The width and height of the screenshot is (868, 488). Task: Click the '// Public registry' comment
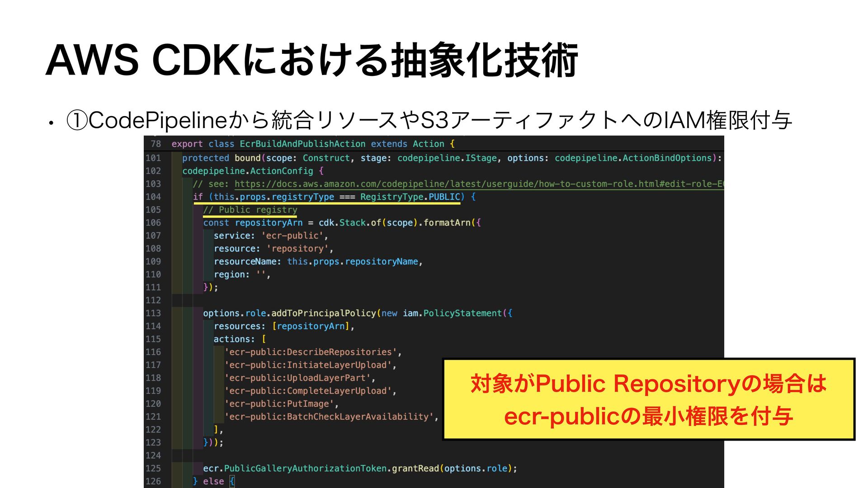(x=250, y=210)
